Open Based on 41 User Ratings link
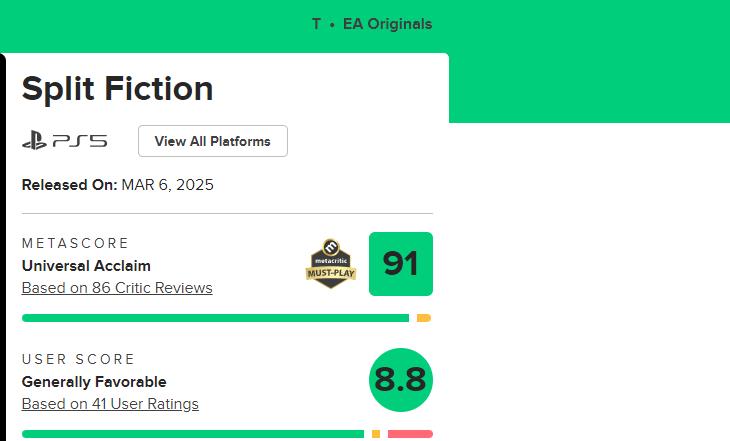Screen dimensions: 730x441 (110, 404)
